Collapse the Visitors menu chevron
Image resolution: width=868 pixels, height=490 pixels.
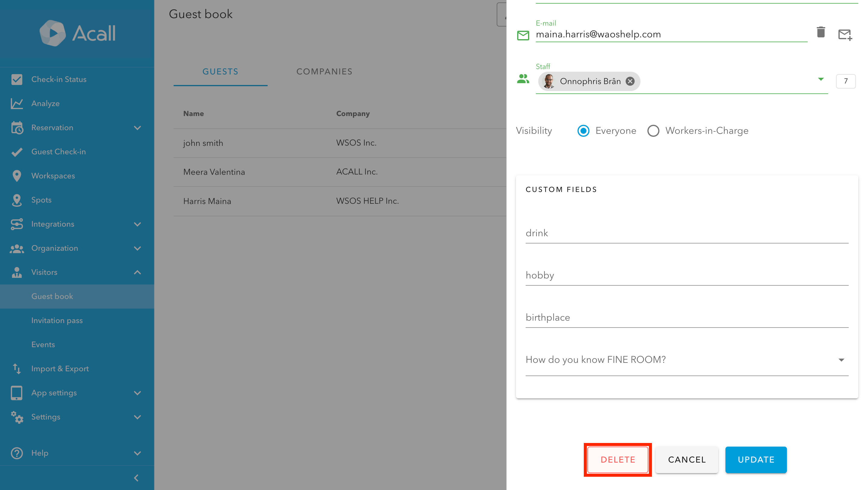tap(137, 272)
